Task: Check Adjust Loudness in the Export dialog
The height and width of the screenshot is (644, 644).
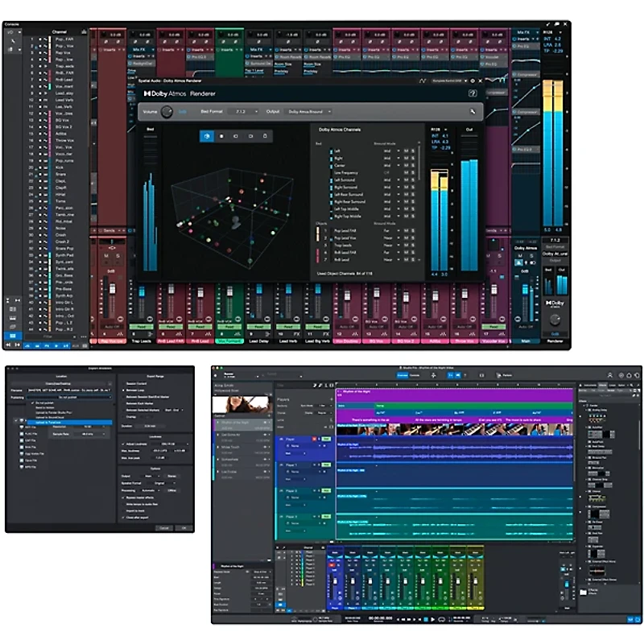Action: click(x=122, y=444)
